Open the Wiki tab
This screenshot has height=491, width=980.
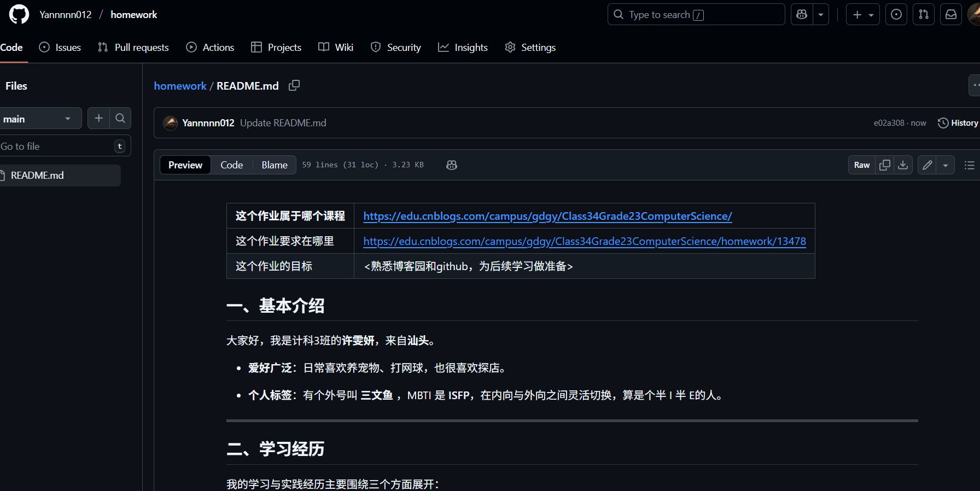click(x=336, y=48)
